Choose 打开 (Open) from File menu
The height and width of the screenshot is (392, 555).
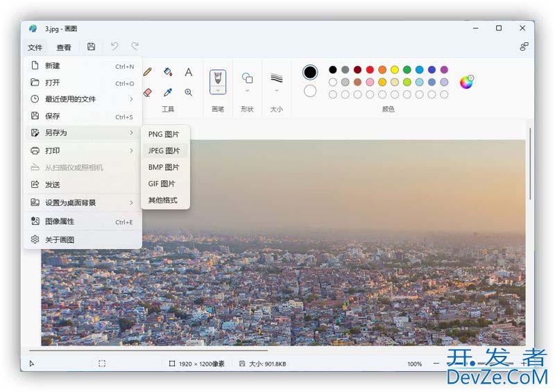coord(83,83)
